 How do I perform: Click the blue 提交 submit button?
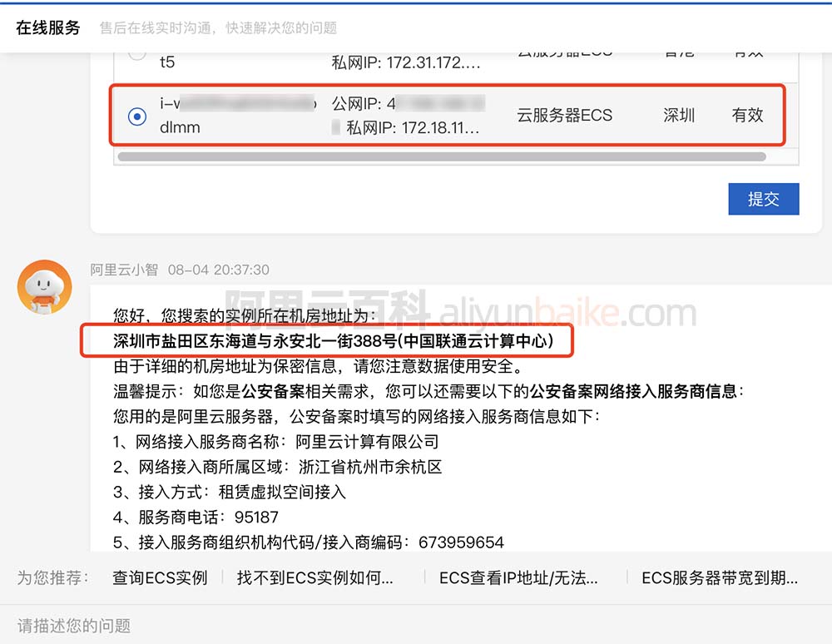tap(764, 199)
